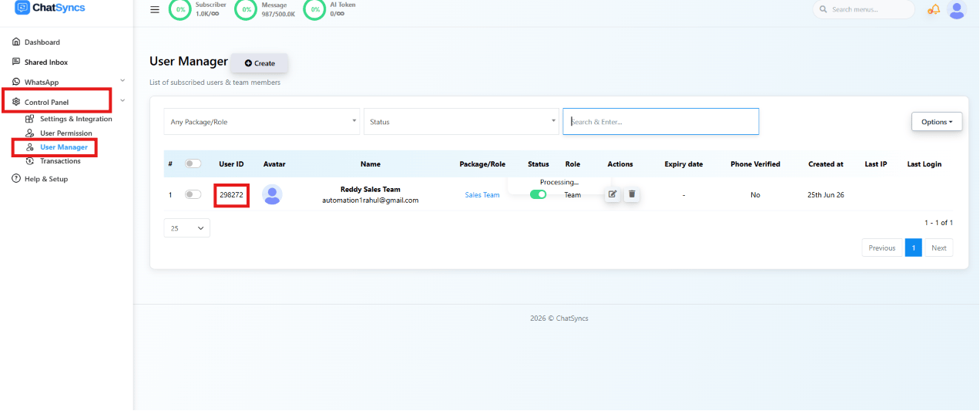980x411 pixels.
Task: Select User Manager submenu item
Action: pos(64,147)
